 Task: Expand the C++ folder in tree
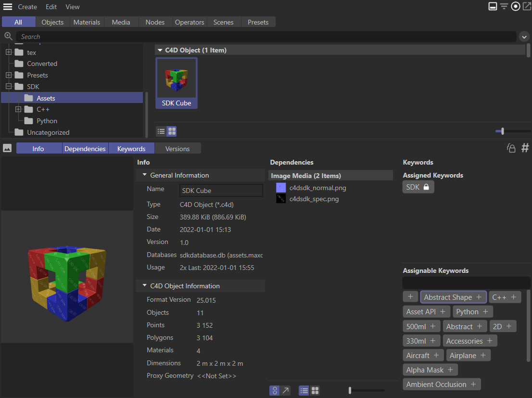(18, 109)
